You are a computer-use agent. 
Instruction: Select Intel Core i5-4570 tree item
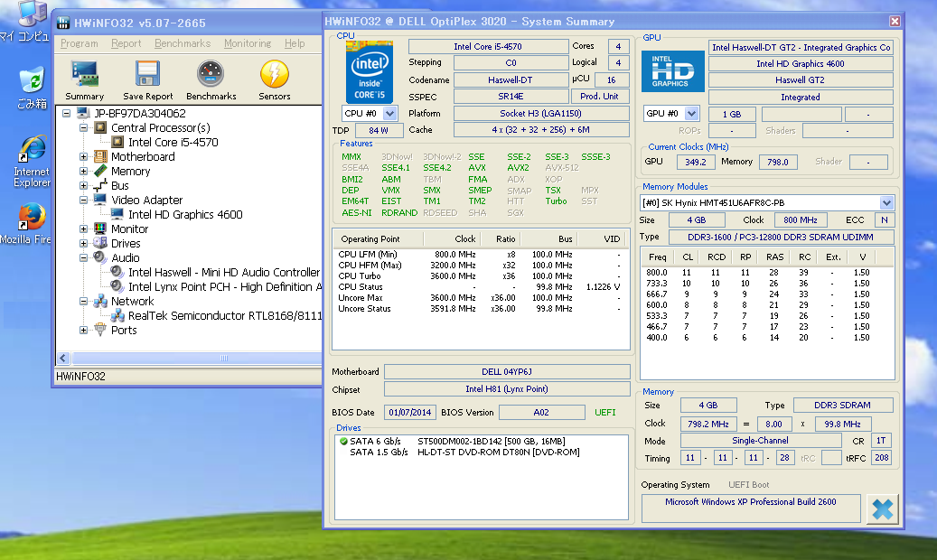[173, 142]
